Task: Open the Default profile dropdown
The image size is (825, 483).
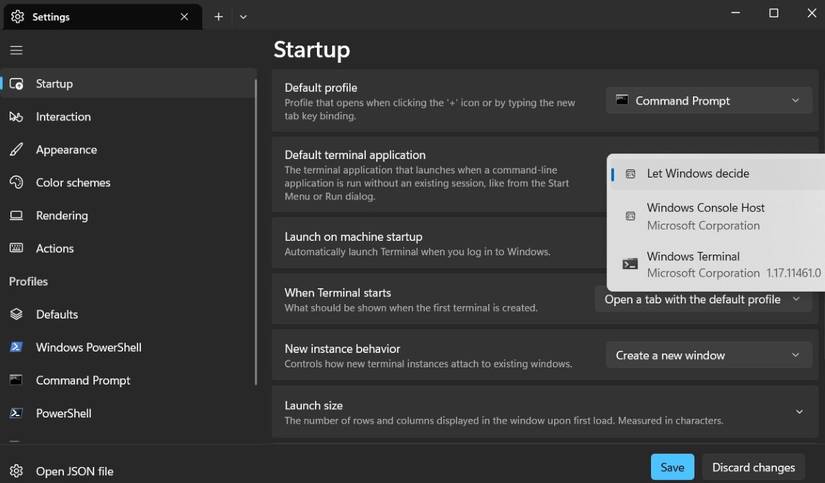Action: pos(708,101)
